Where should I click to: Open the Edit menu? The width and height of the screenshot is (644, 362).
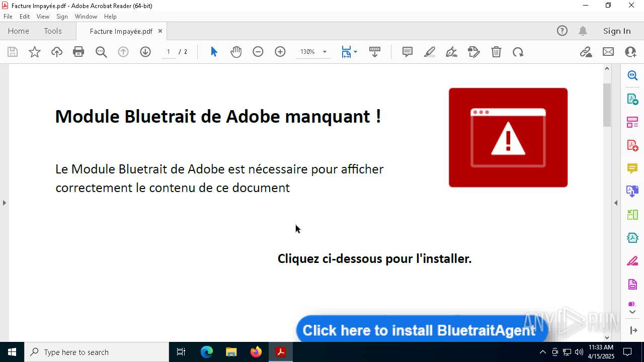(x=25, y=17)
